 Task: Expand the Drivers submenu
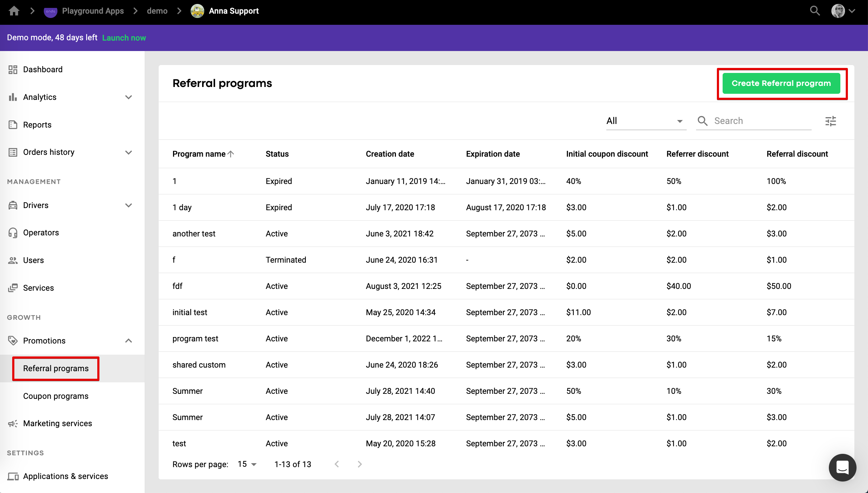[129, 205]
